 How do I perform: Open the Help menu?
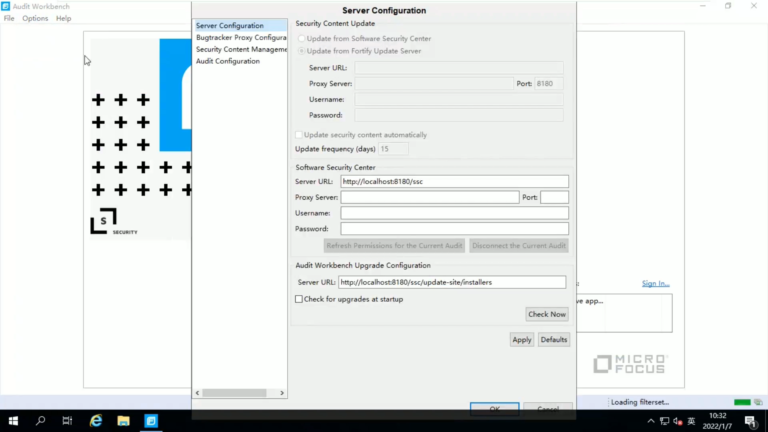(63, 18)
